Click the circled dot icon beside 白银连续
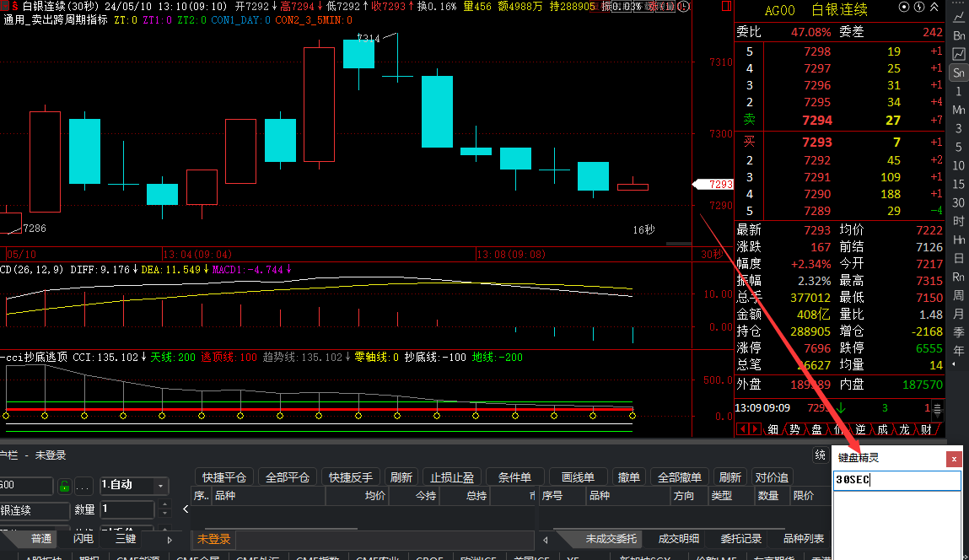 point(904,8)
